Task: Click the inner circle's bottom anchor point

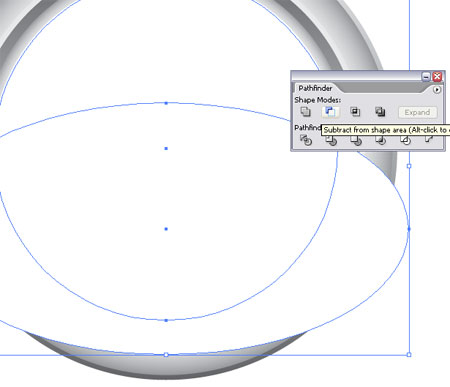Action: (166, 320)
